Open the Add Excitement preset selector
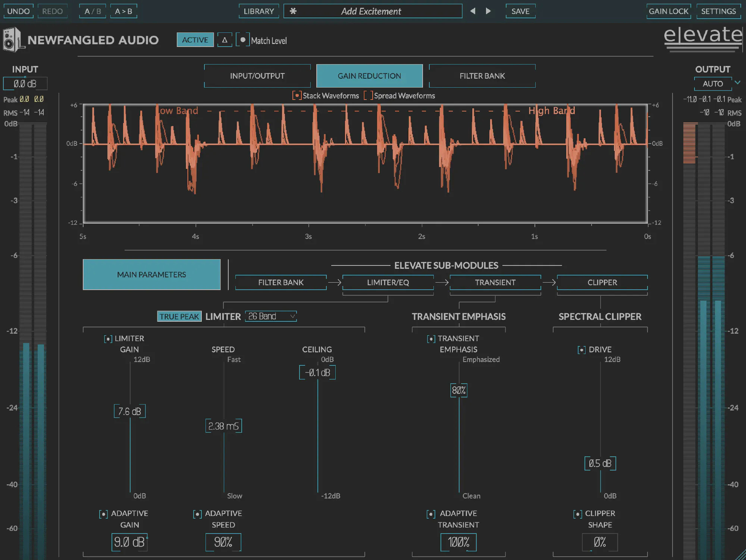Image resolution: width=746 pixels, height=560 pixels. [x=372, y=11]
